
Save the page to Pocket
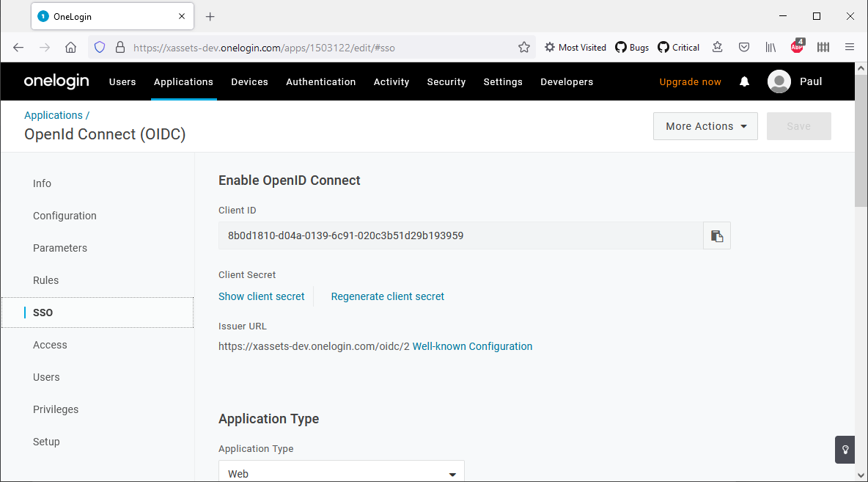(744, 46)
